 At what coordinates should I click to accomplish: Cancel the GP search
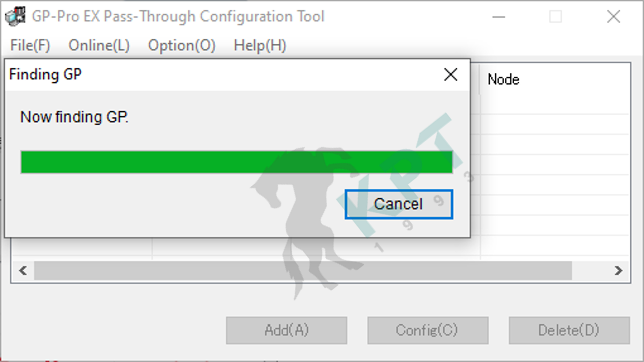click(399, 204)
